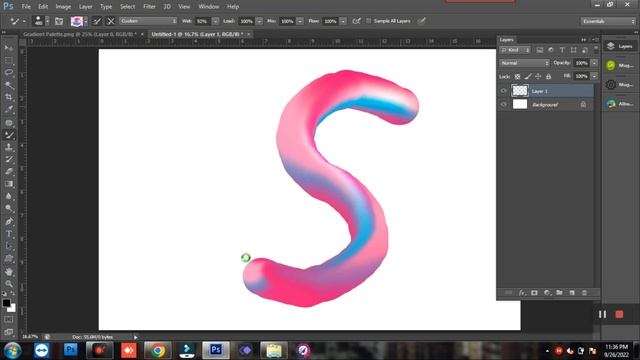This screenshot has width=640, height=360.
Task: Select the Gradient tool
Action: point(9,184)
